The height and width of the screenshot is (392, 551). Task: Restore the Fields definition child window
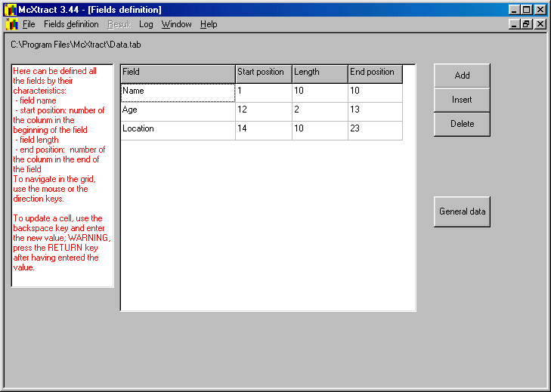point(526,24)
